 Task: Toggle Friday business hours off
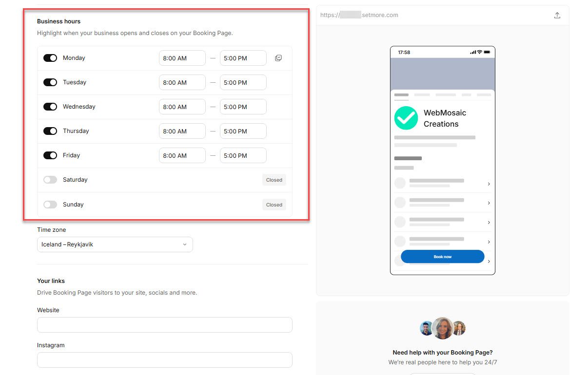50,155
